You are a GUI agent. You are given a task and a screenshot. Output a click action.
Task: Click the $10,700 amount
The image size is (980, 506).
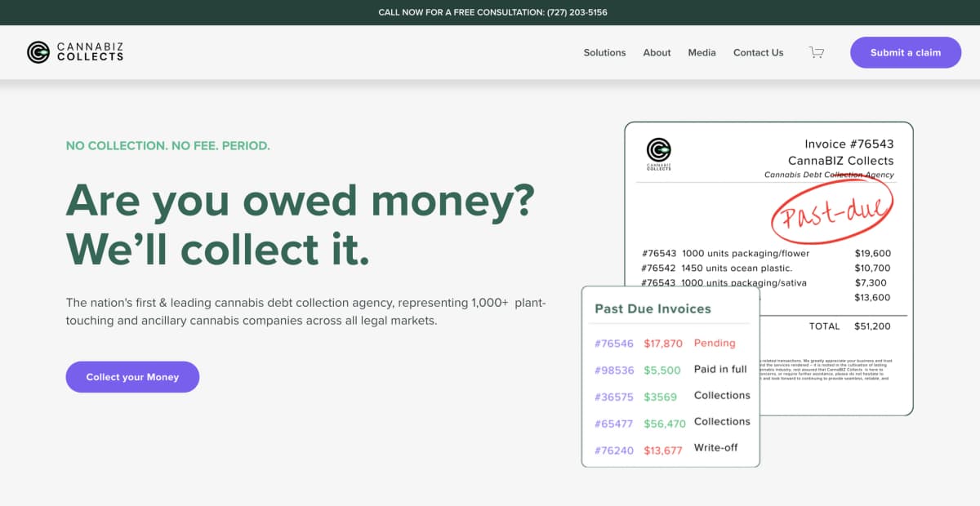coord(872,268)
